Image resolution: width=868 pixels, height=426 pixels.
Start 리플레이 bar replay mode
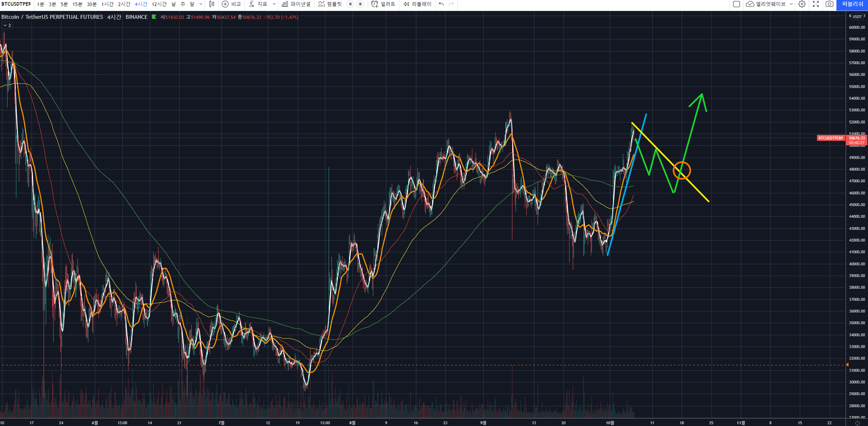tap(417, 4)
